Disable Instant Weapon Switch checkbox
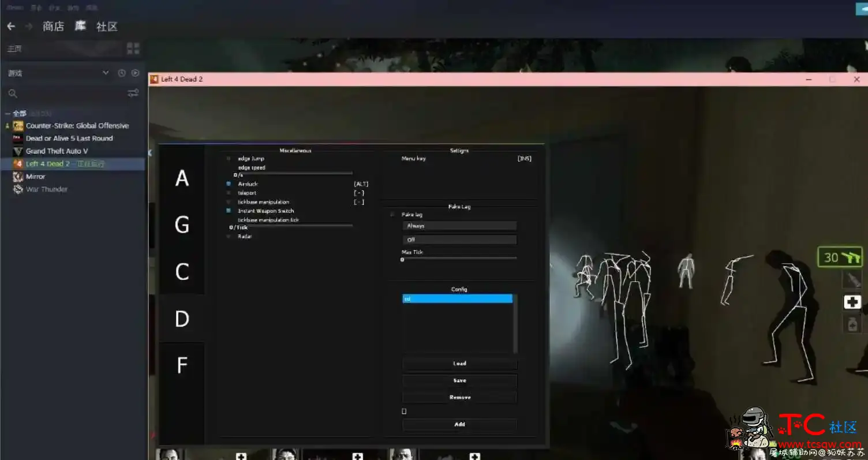The width and height of the screenshot is (868, 460). point(229,211)
